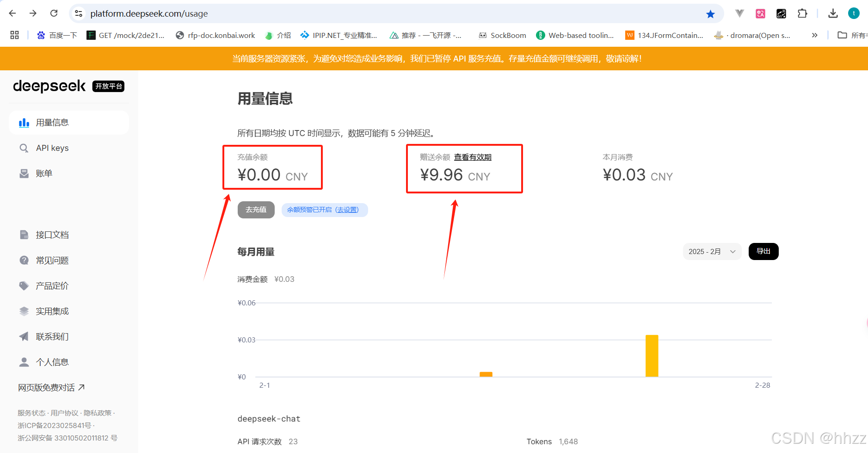Reload the page with the refresh icon

(x=54, y=13)
